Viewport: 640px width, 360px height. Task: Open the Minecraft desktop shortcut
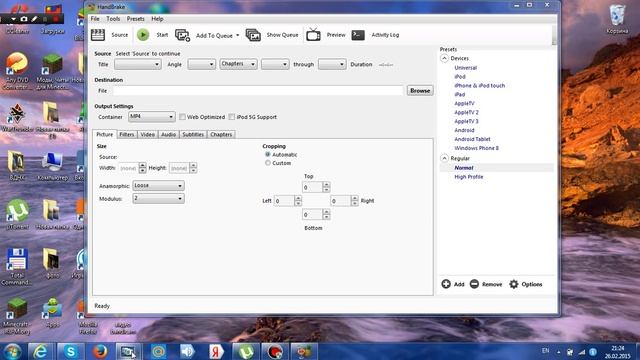point(17,316)
